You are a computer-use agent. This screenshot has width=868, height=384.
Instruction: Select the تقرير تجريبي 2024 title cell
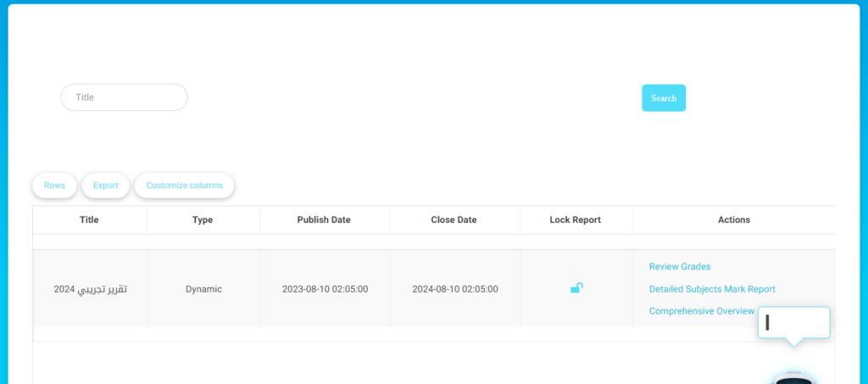coord(90,289)
